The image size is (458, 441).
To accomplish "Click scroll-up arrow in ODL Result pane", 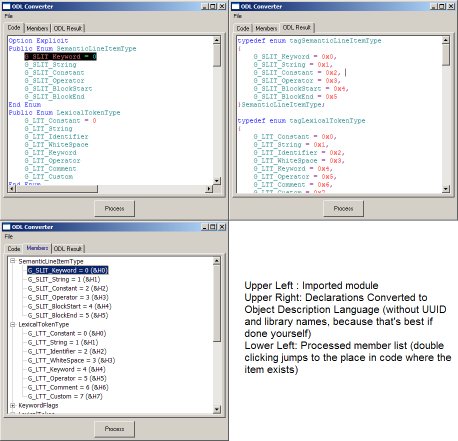I will click(446, 40).
